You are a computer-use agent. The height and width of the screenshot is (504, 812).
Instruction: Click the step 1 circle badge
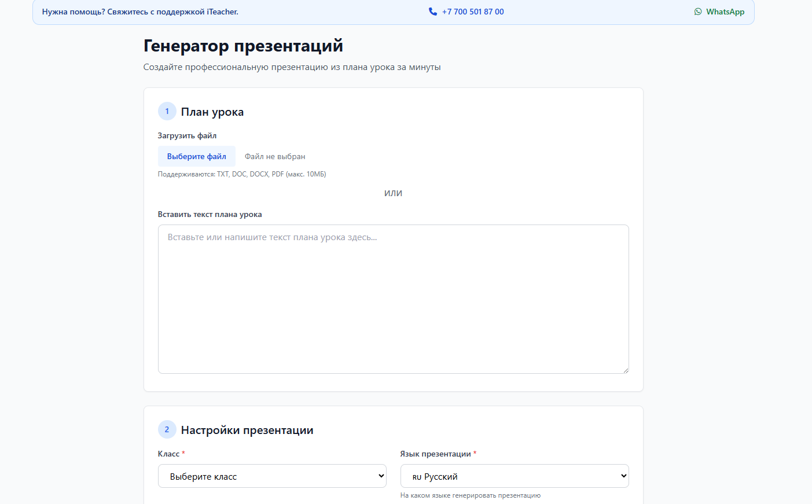(167, 111)
